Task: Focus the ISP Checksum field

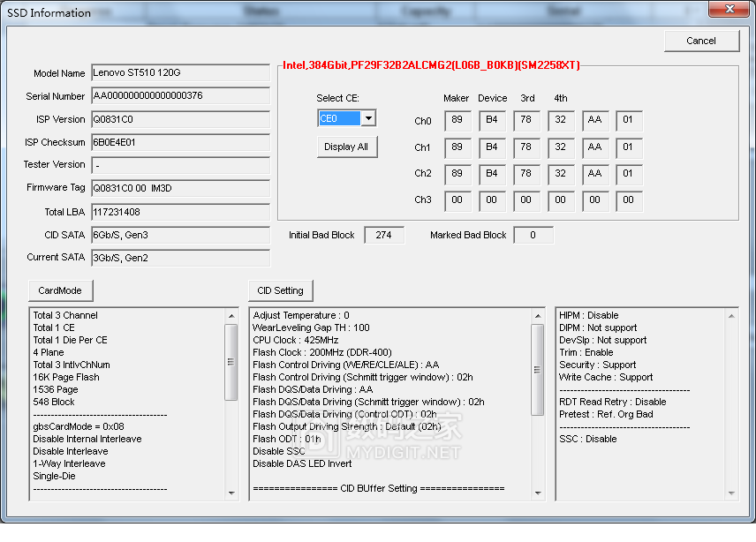Action: [180, 142]
